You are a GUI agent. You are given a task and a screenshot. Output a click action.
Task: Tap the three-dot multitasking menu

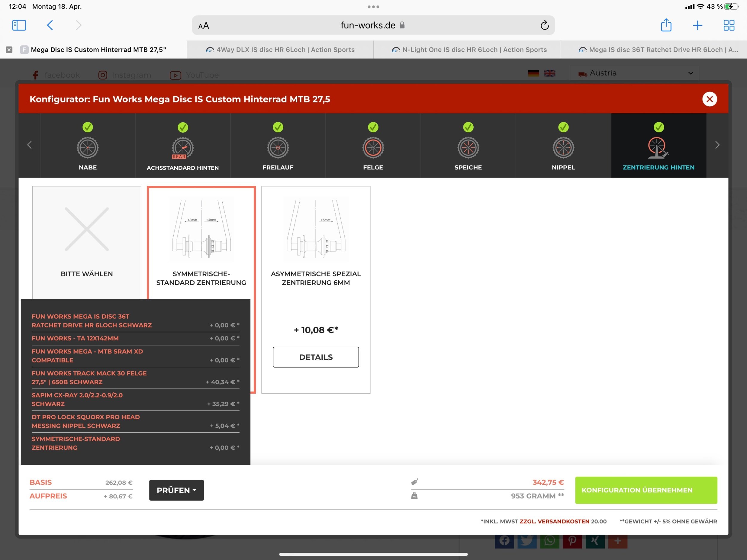(373, 7)
